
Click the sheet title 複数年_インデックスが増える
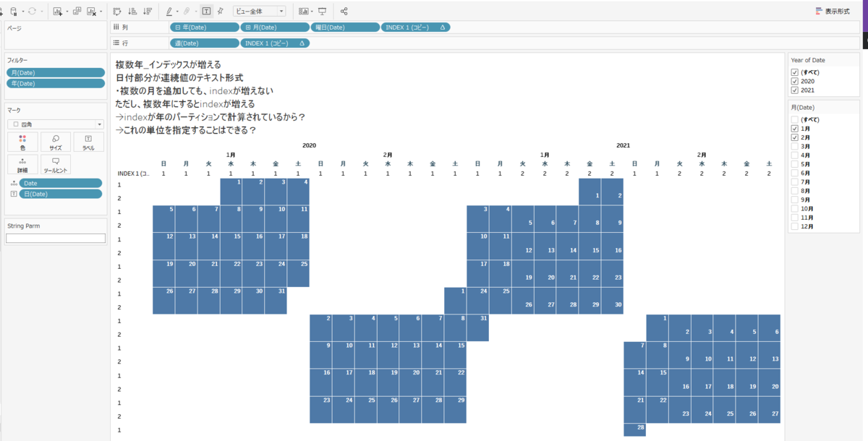point(168,64)
